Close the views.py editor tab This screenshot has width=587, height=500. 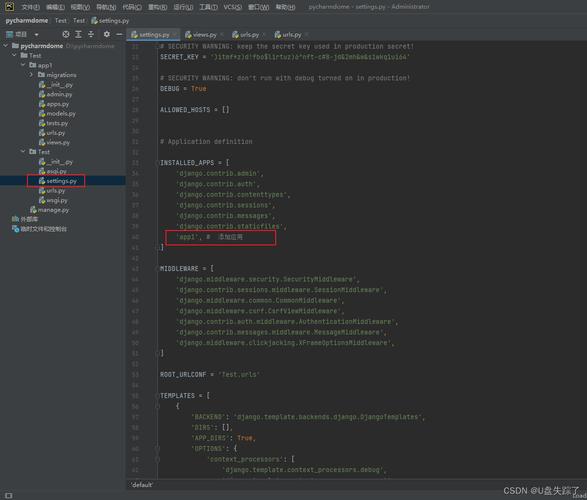[222, 35]
